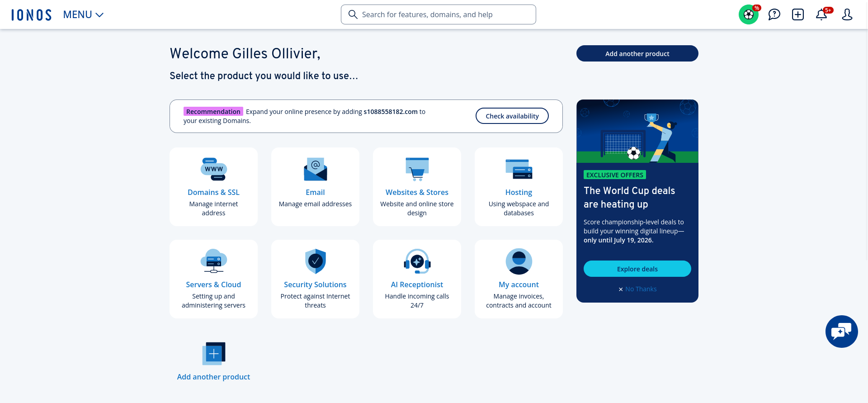Viewport: 868px width, 403px height.
Task: Click 'Using webspace and databases' text
Action: coord(519,209)
